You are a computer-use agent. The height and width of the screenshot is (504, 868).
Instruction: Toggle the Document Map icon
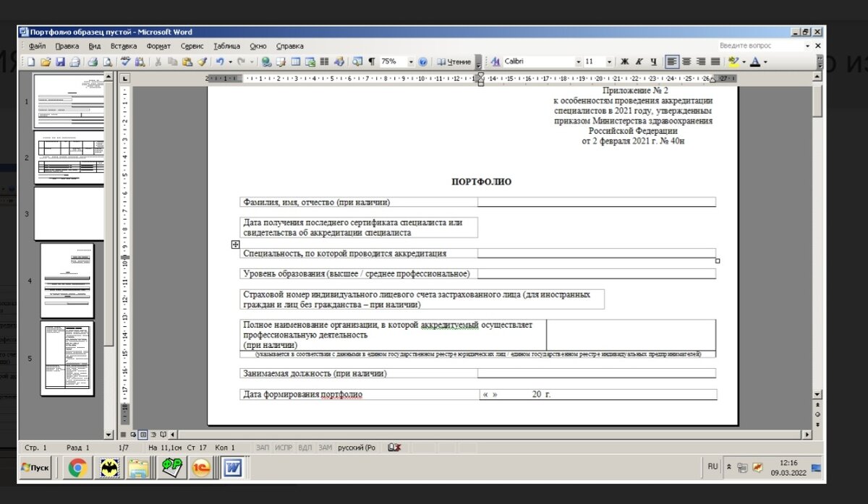pyautogui.click(x=357, y=62)
